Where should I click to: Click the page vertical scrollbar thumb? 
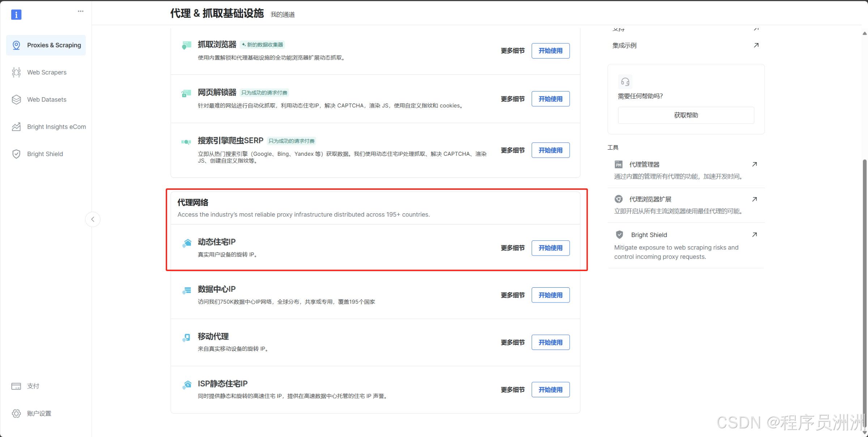click(x=864, y=293)
